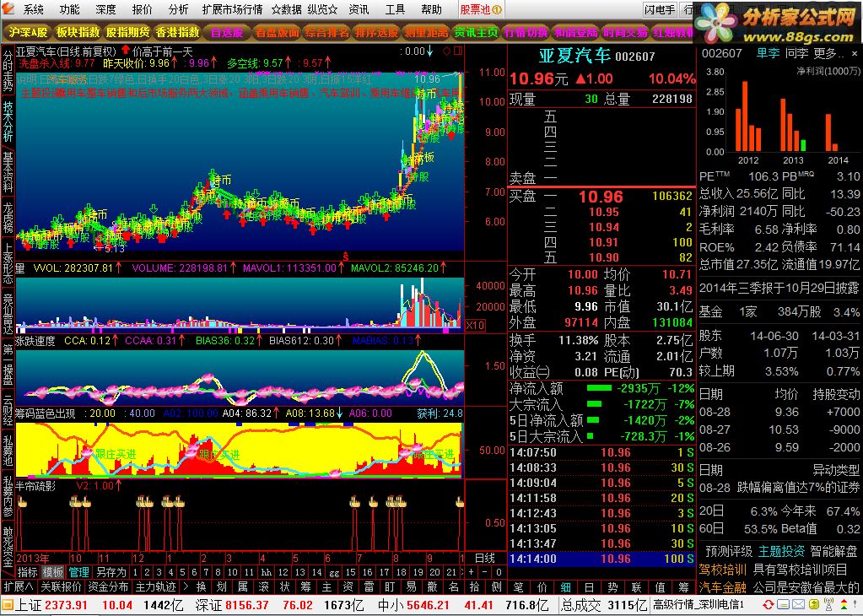Screen dimensions: 863x616
Task: Click the 香港指数 toolbar button
Action: pyautogui.click(x=177, y=32)
